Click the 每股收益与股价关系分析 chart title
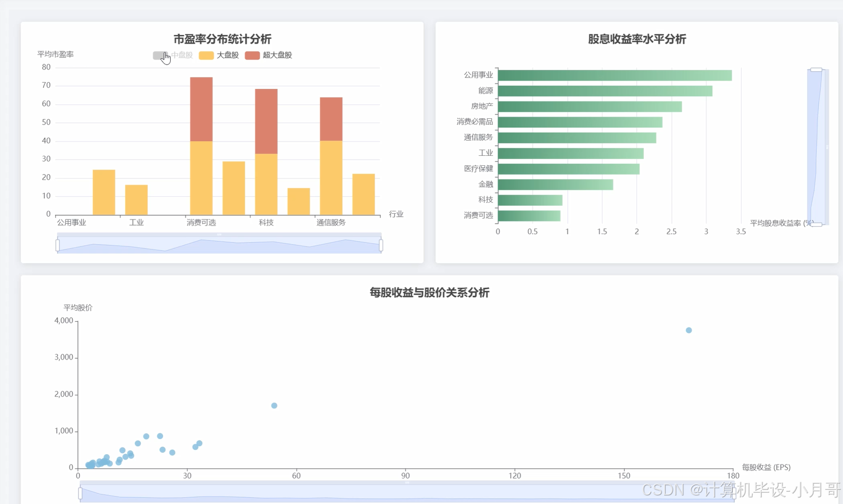 pos(429,293)
